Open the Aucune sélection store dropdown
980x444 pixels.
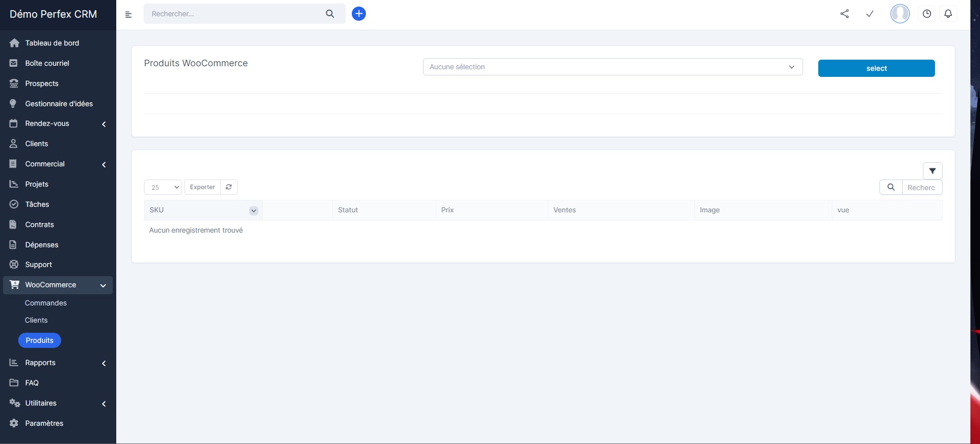pyautogui.click(x=613, y=67)
